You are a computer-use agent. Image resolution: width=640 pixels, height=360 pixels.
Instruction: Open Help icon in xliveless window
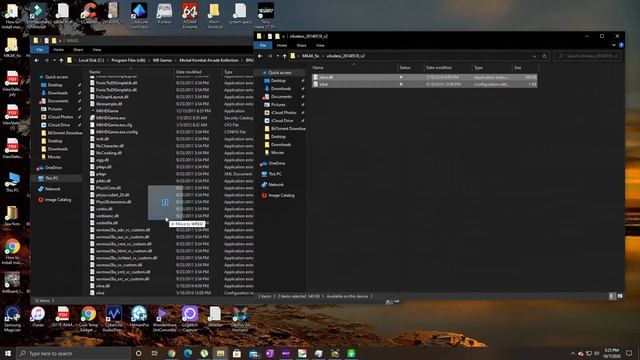point(621,45)
